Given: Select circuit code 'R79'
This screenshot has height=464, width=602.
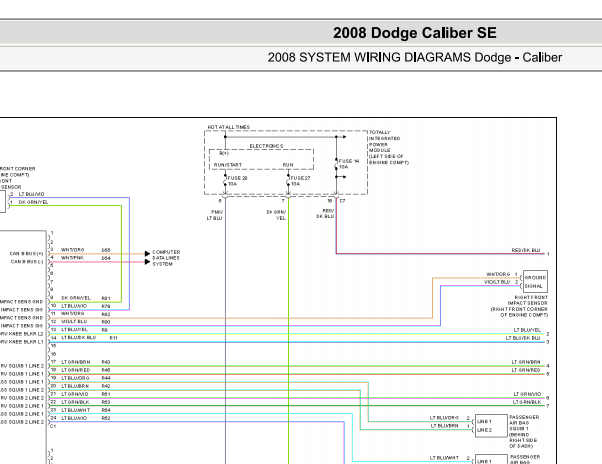Looking at the screenshot, I should pyautogui.click(x=106, y=306).
